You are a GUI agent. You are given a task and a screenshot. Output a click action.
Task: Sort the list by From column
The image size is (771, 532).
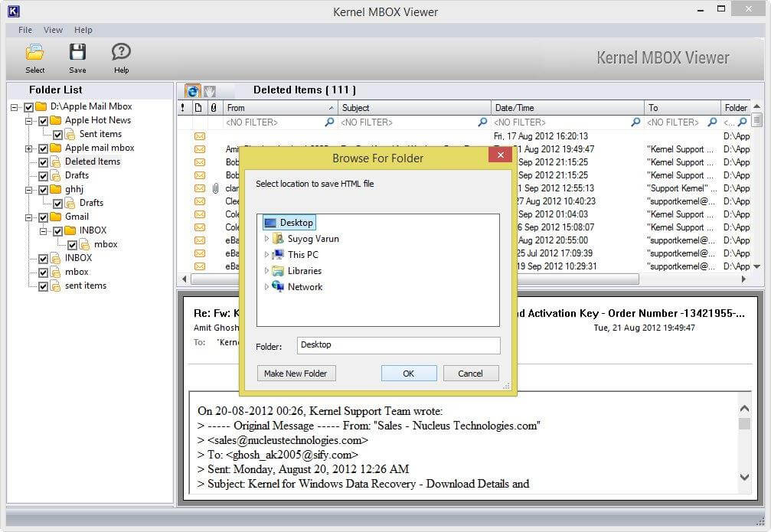pyautogui.click(x=280, y=108)
